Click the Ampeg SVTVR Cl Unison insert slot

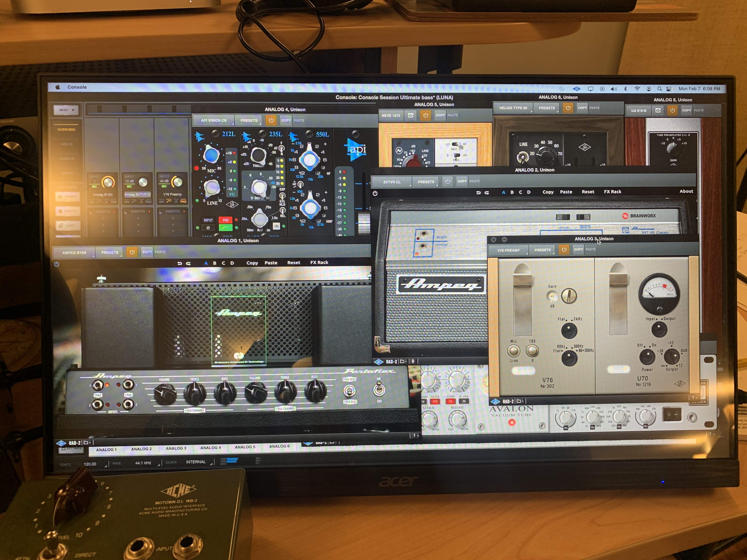pyautogui.click(x=137, y=194)
